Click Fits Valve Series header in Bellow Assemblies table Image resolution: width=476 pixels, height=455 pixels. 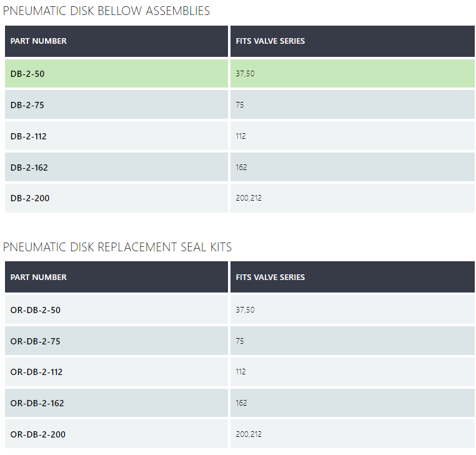coord(270,41)
